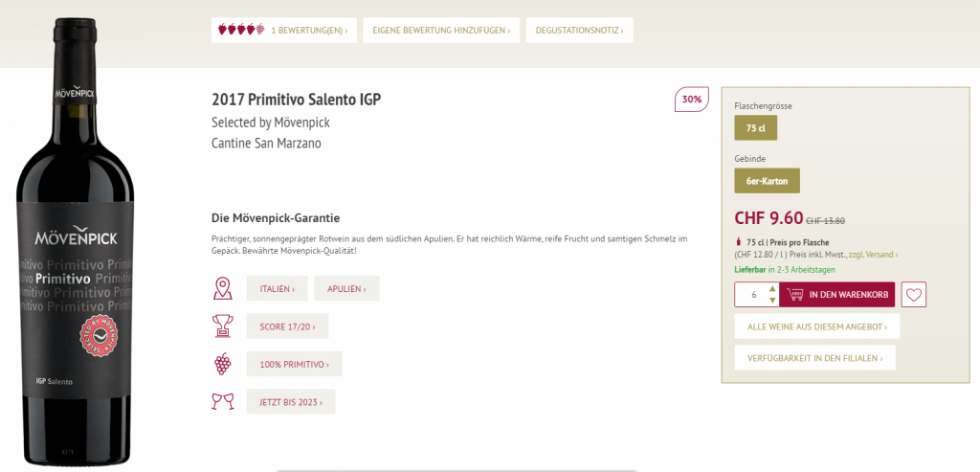Expand Alle Weine aus diesem Angebot

point(816,326)
